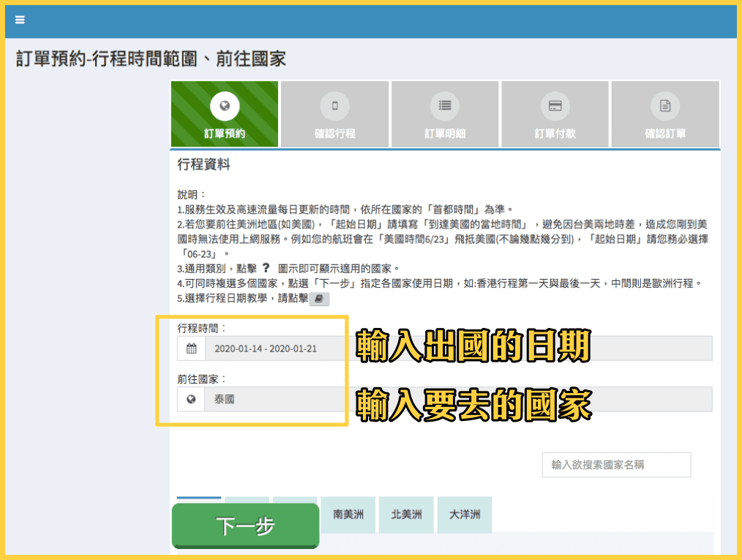Image resolution: width=742 pixels, height=560 pixels.
Task: Open the date tutorial book icon
Action: coord(319,299)
